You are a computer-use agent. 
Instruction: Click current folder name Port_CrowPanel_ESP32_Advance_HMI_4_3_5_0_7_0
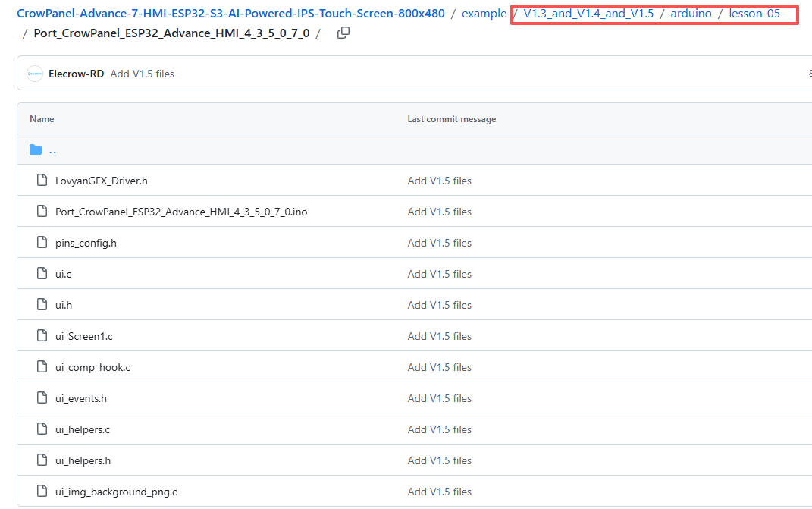coord(171,33)
